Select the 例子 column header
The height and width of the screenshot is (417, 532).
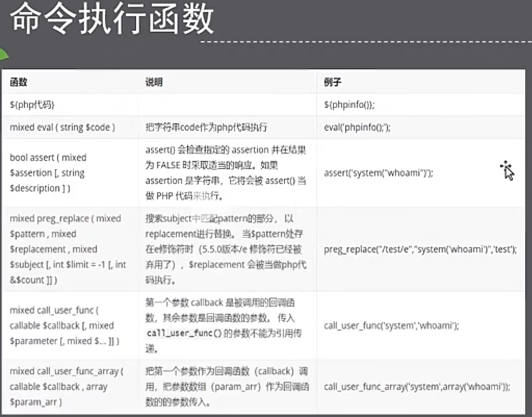(x=332, y=82)
